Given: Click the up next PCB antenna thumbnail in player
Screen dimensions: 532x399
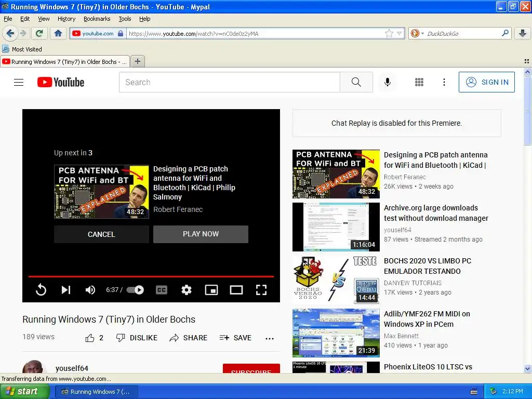Looking at the screenshot, I should coord(101,192).
